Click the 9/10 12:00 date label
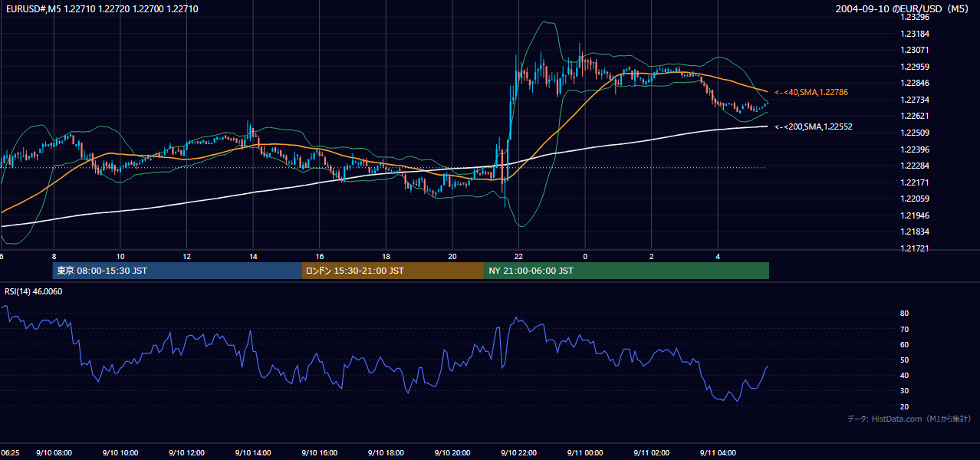This screenshot has height=460, width=980. [x=186, y=453]
